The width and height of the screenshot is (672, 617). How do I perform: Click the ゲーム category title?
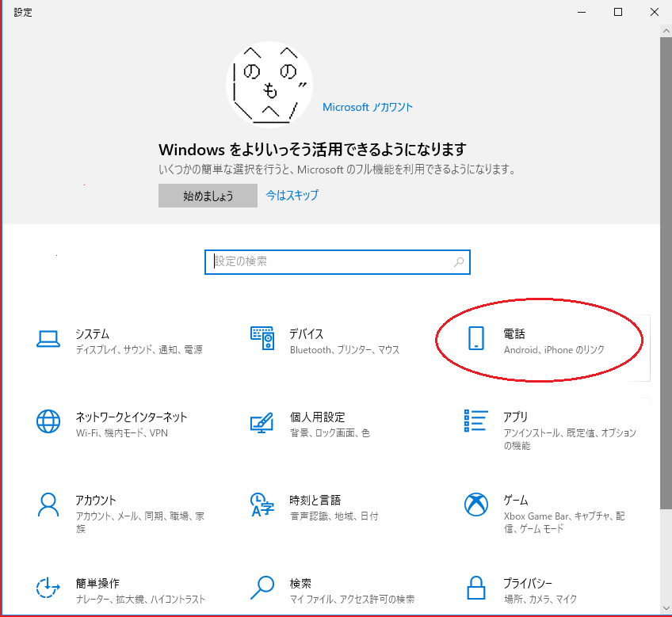pyautogui.click(x=516, y=500)
